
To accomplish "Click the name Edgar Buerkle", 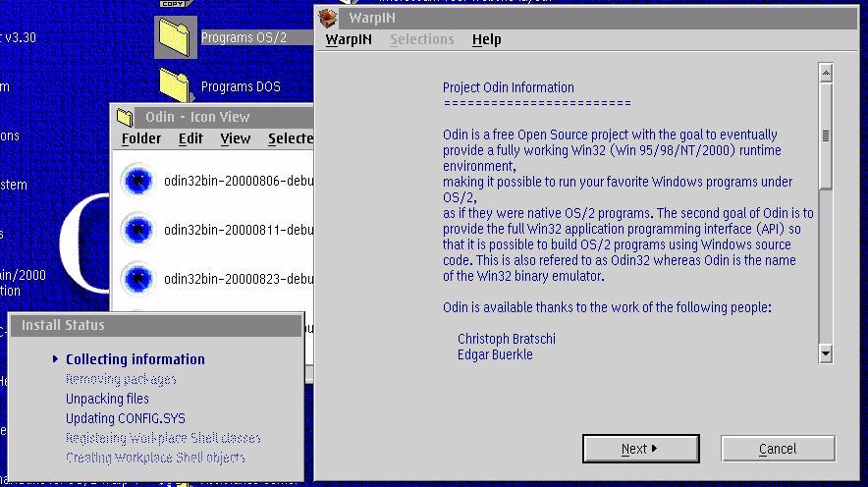I will click(x=495, y=354).
